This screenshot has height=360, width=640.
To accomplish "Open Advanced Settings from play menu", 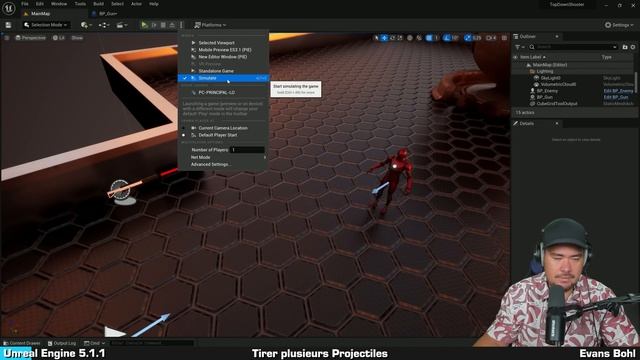I will coord(223,164).
